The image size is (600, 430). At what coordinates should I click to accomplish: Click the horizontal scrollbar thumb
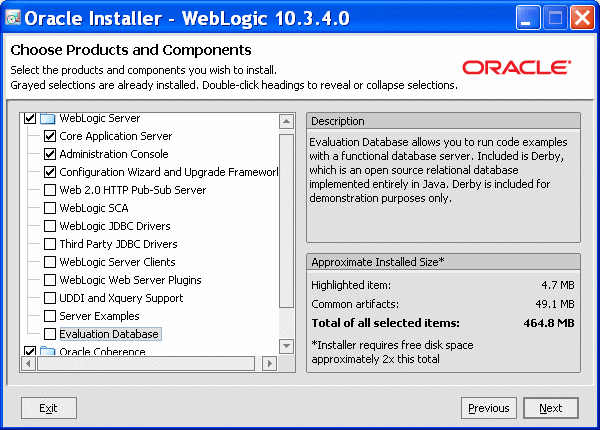(146, 363)
